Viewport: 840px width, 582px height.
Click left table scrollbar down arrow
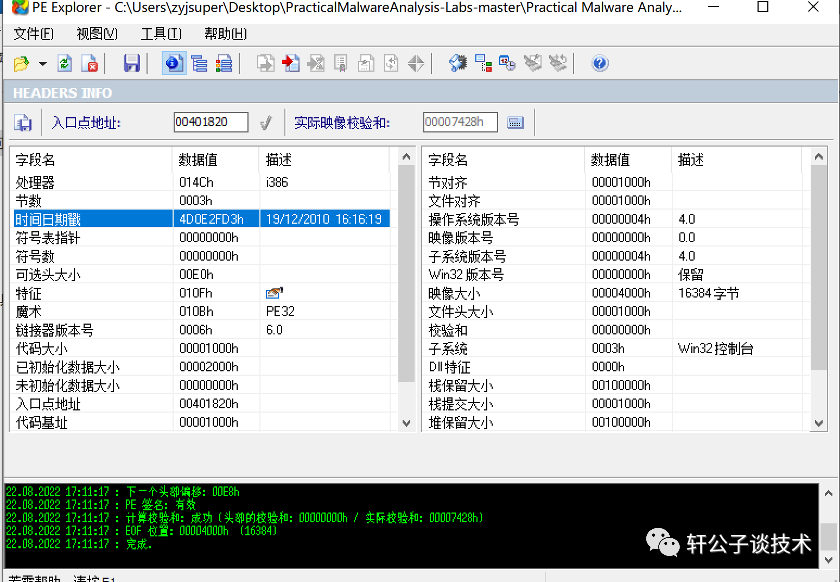(406, 423)
